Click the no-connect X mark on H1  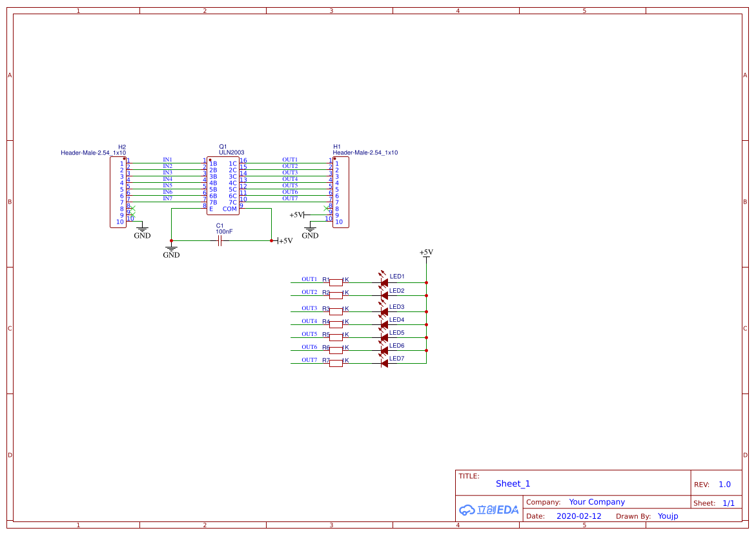(326, 209)
